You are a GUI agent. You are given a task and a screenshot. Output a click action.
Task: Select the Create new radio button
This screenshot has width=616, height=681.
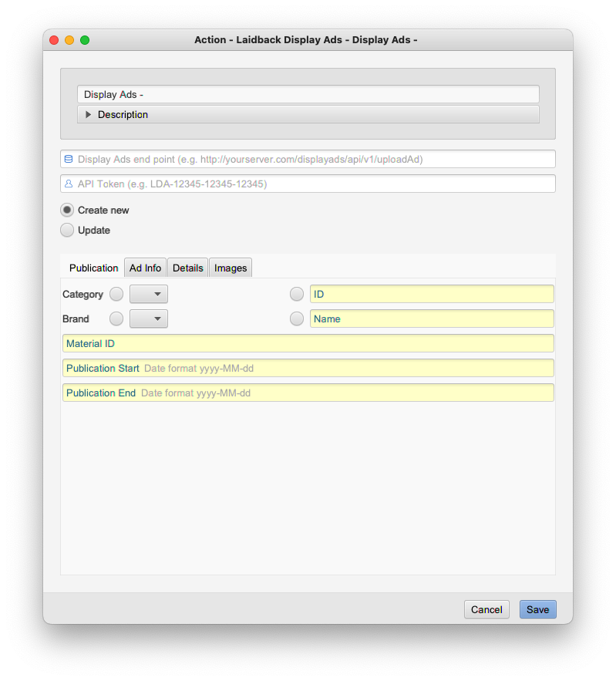point(67,211)
